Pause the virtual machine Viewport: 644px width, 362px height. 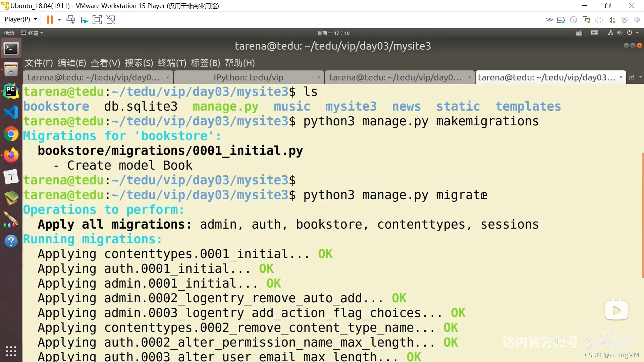[x=50, y=19]
